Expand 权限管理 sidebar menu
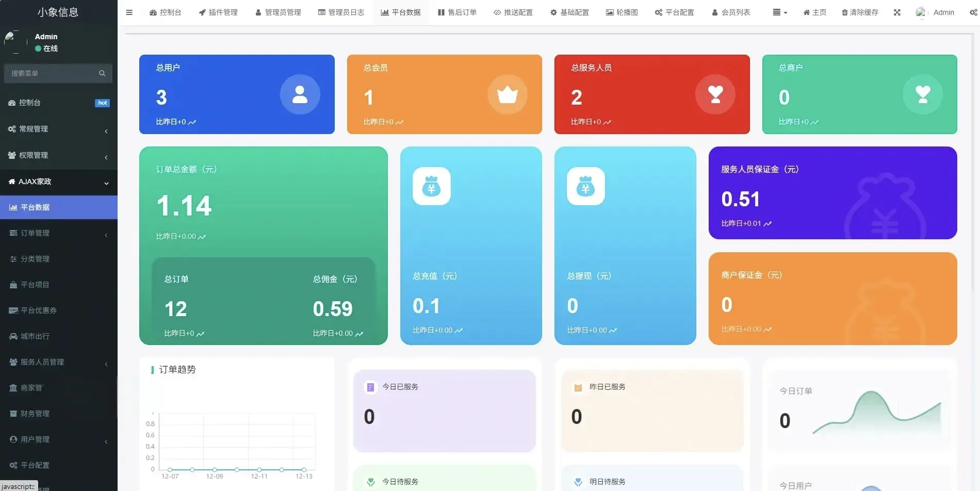 [x=59, y=155]
